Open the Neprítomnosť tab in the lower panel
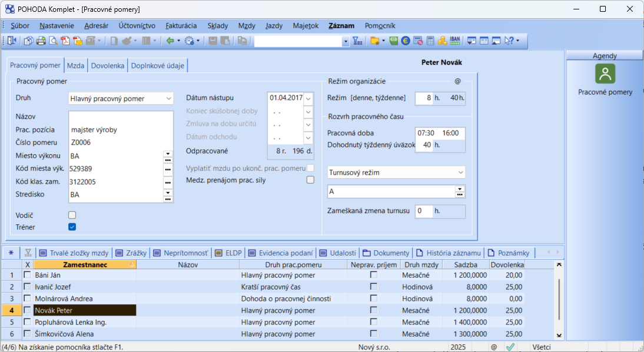 [181, 253]
